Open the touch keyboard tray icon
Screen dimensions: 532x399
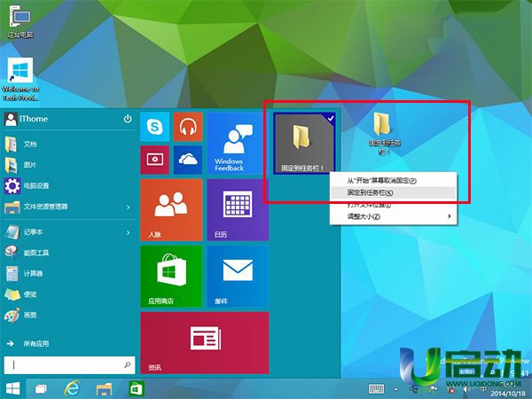376,389
